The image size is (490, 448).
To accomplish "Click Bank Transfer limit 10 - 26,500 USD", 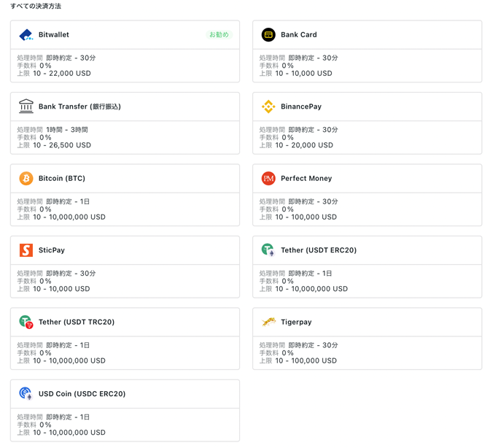I will [62, 145].
